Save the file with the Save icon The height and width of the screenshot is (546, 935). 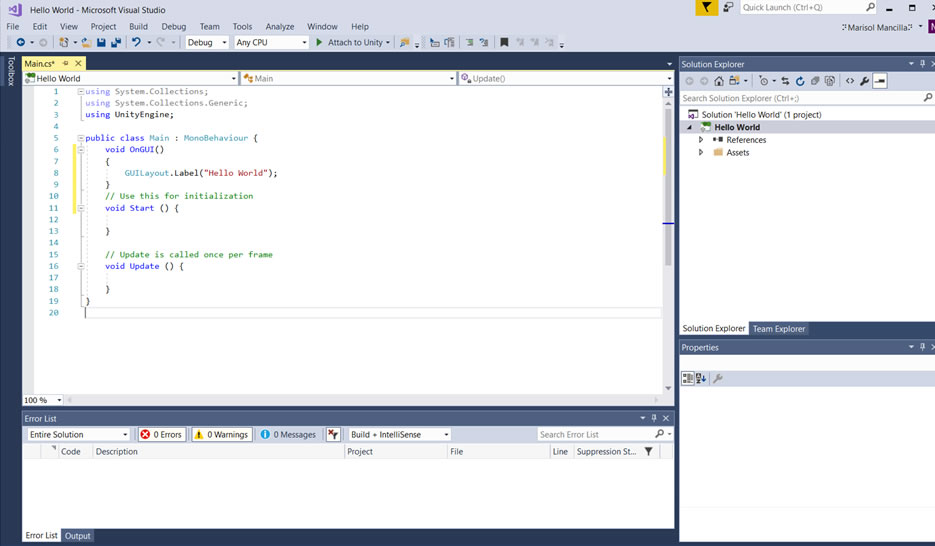pos(101,42)
